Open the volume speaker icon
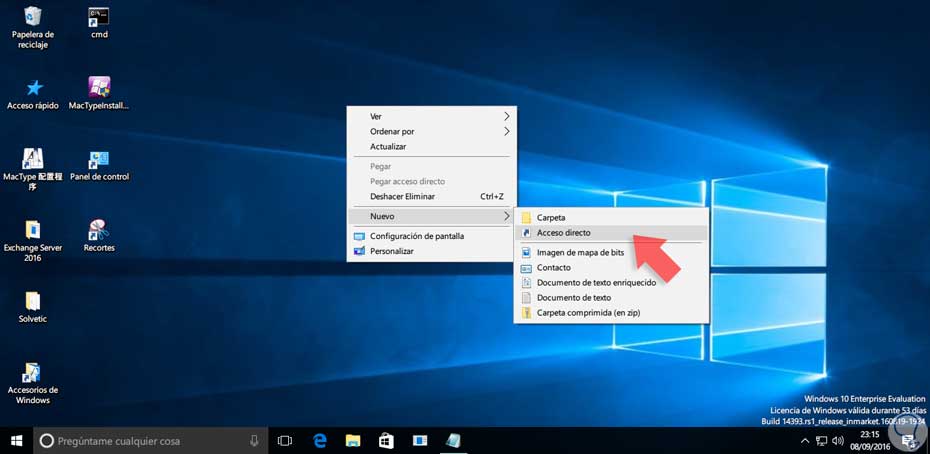Viewport: 930px width, 454px height. point(838,441)
